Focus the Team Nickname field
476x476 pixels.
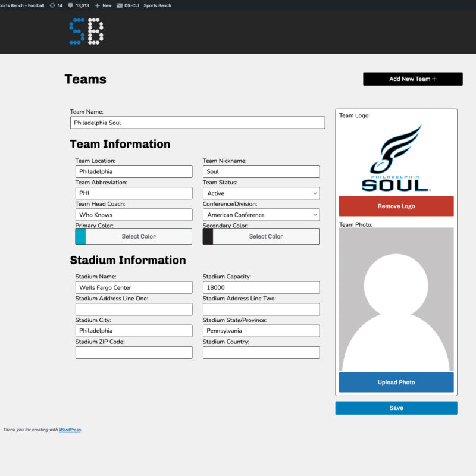pyautogui.click(x=261, y=171)
